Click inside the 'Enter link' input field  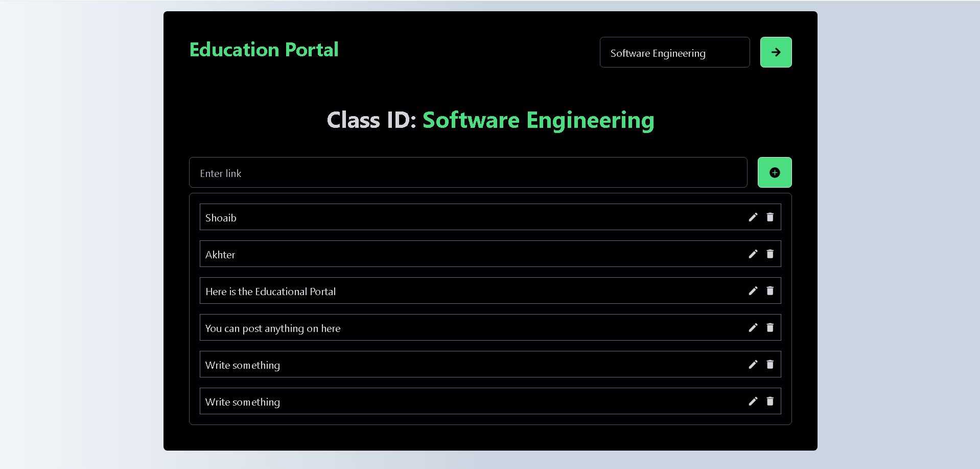468,172
